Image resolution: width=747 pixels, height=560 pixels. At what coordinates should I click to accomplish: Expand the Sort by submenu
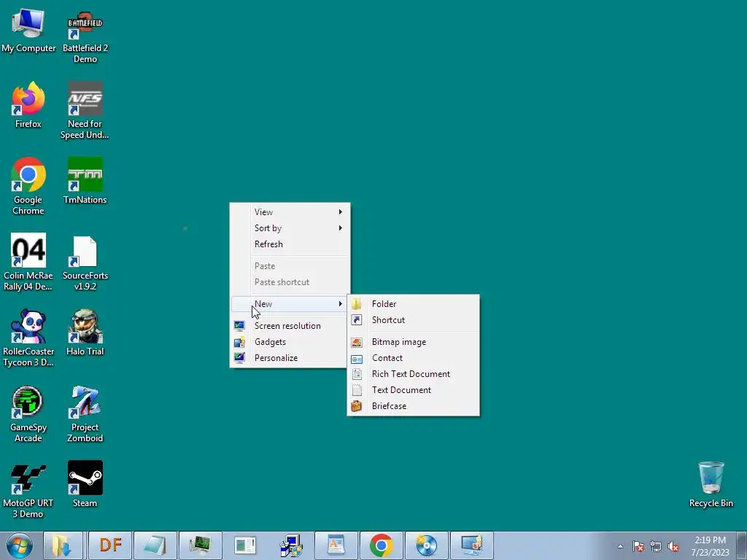click(x=290, y=228)
